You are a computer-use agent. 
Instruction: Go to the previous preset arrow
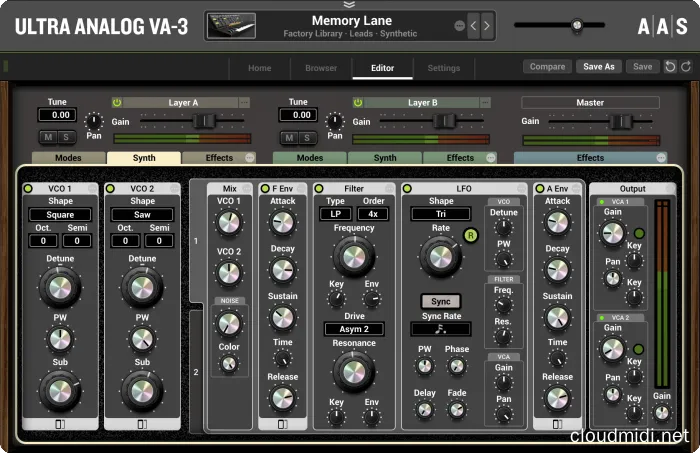pos(473,26)
